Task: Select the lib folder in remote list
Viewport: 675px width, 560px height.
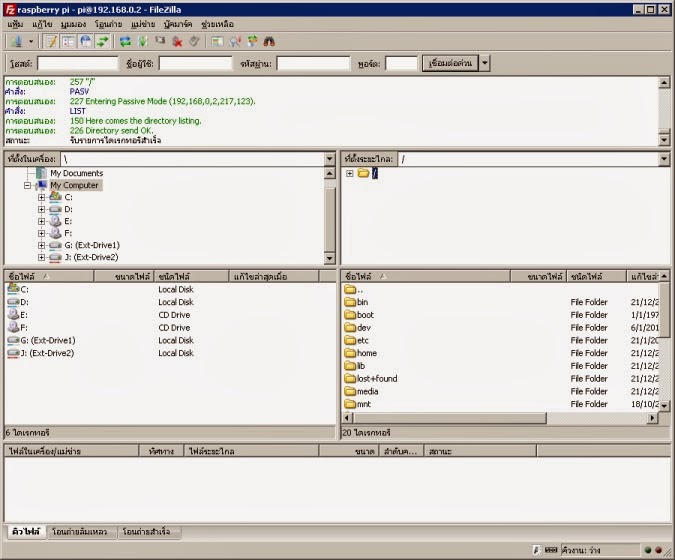Action: 361,366
